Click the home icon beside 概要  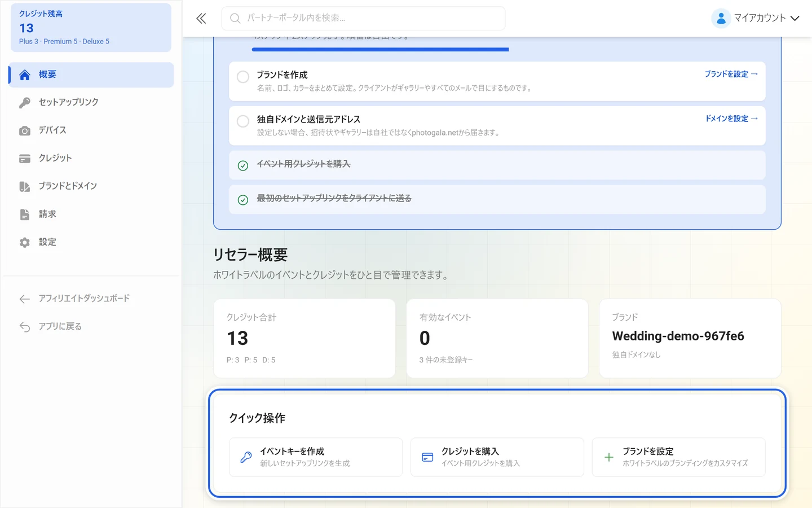[25, 75]
